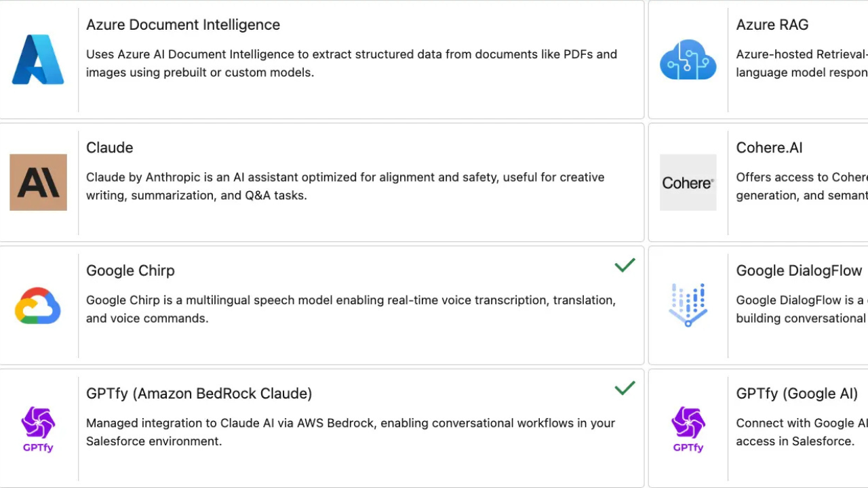
Task: Click the Cohere logo thumbnail
Action: pyautogui.click(x=688, y=182)
